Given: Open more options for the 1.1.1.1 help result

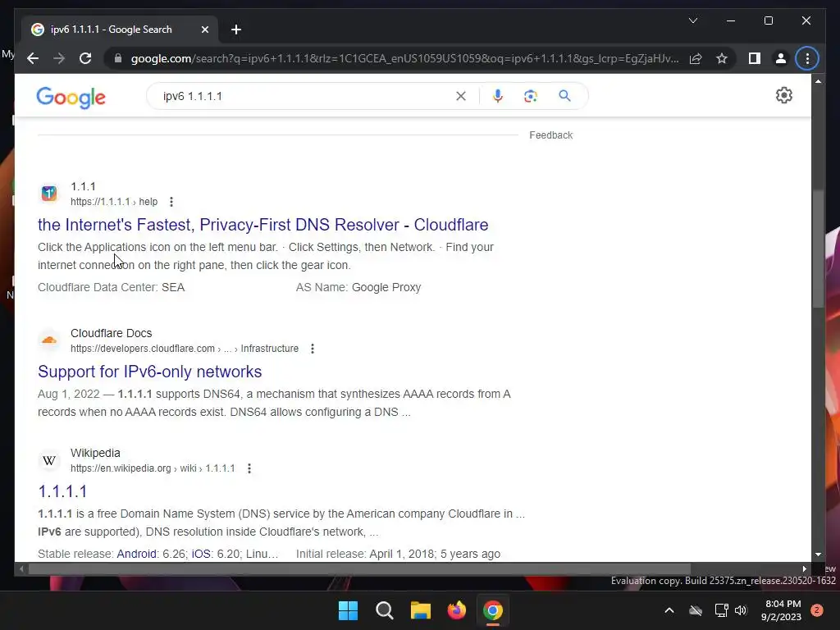Looking at the screenshot, I should coord(171,202).
